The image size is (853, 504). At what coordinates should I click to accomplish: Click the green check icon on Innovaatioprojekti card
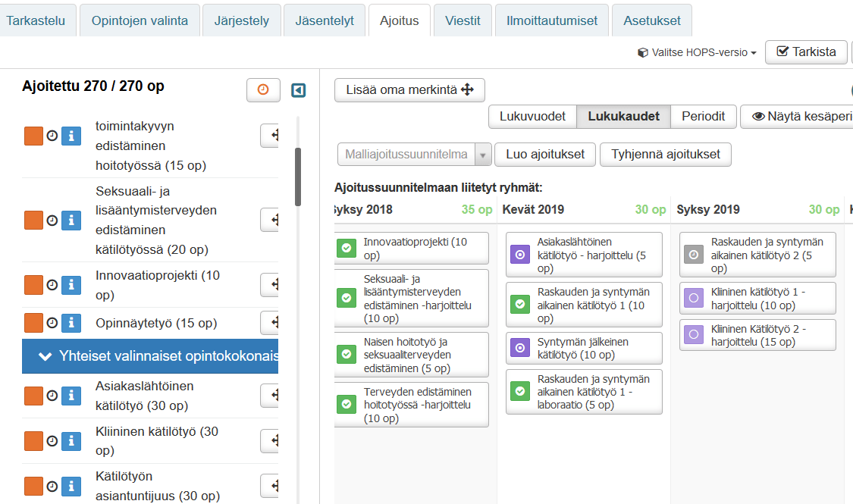click(347, 248)
